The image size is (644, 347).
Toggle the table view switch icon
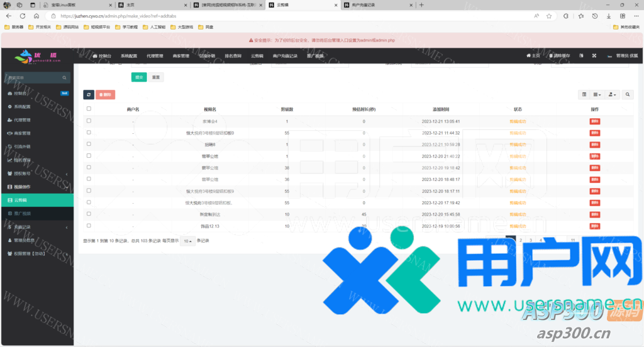(x=584, y=94)
